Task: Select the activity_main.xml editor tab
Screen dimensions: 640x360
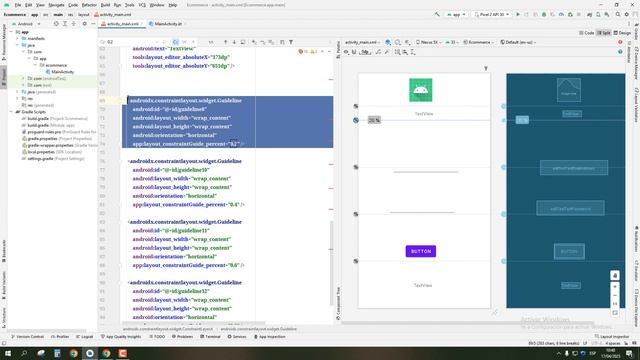Action: tap(122, 24)
